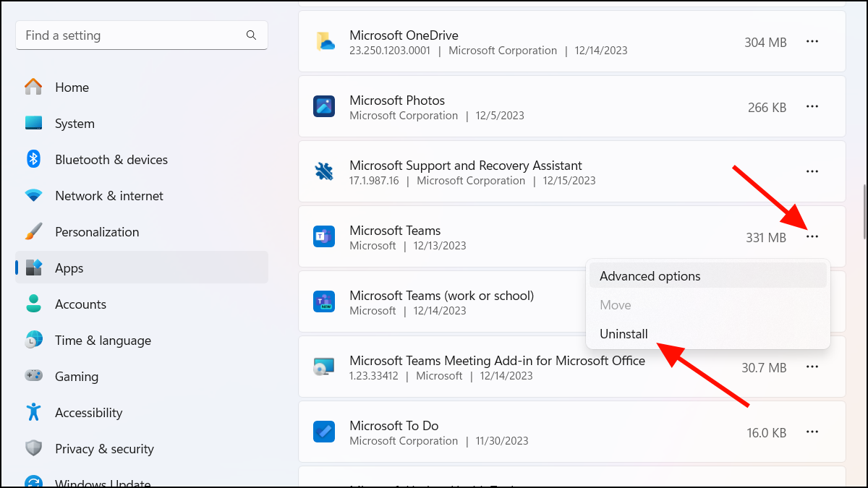Click the Microsoft To Do icon
This screenshot has width=868, height=488.
pyautogui.click(x=324, y=432)
